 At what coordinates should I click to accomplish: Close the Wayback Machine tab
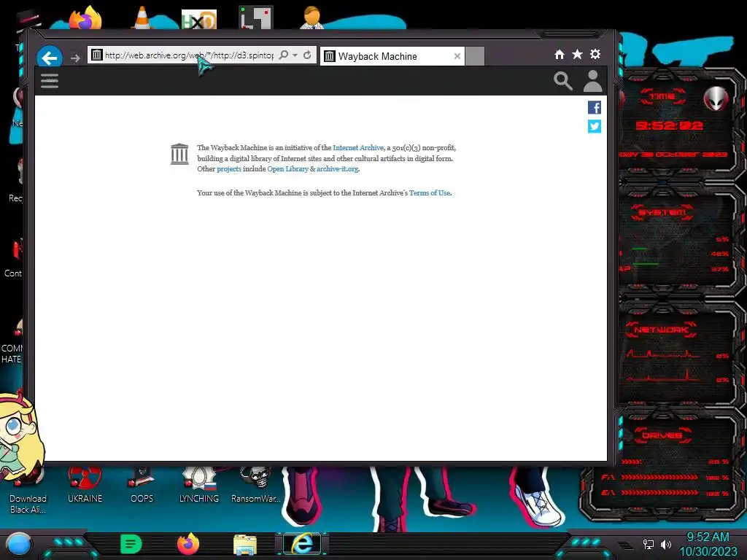[457, 56]
